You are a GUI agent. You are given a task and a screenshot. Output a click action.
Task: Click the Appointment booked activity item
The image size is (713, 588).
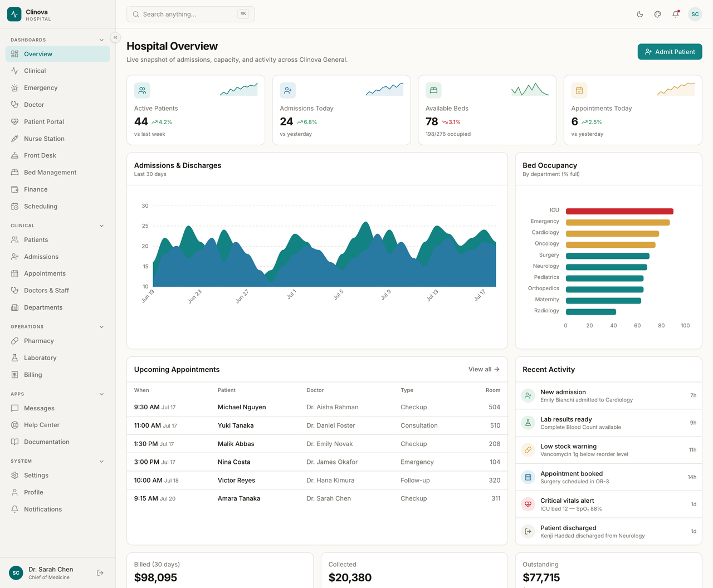608,477
